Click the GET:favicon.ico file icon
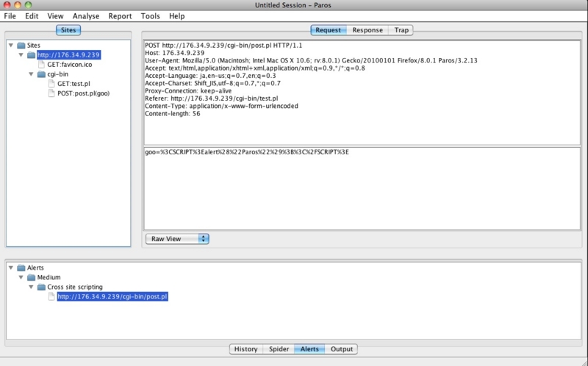The height and width of the screenshot is (366, 588). (41, 65)
